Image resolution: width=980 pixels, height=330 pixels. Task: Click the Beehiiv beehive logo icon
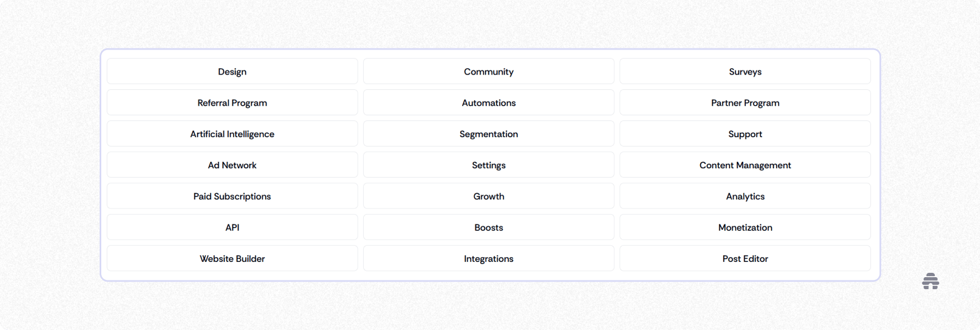[930, 282]
